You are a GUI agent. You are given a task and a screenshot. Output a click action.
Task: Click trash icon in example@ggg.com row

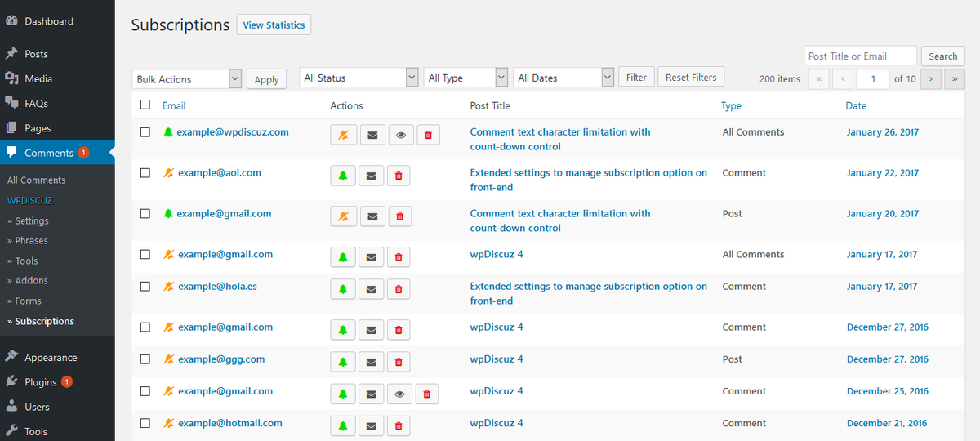click(399, 362)
